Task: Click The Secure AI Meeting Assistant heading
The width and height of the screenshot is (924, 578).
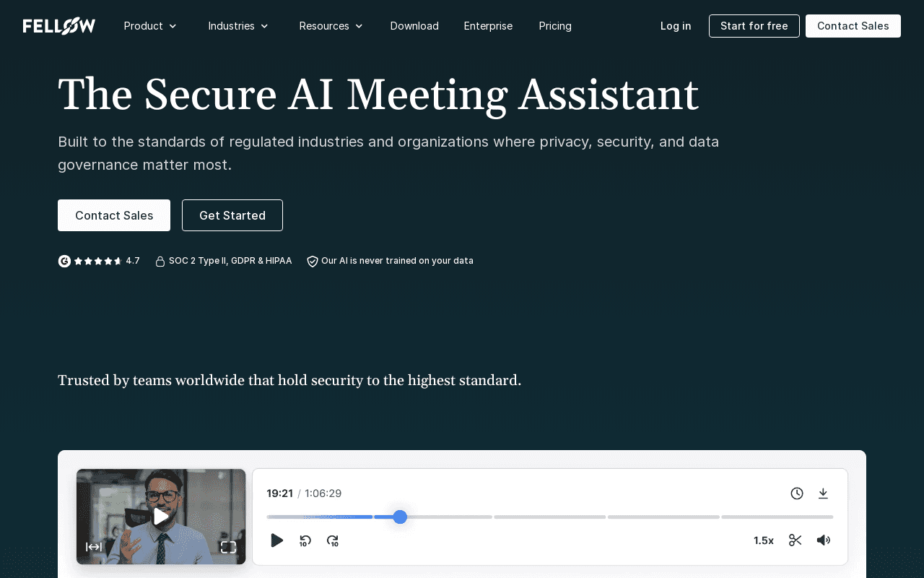Action: coord(378,95)
